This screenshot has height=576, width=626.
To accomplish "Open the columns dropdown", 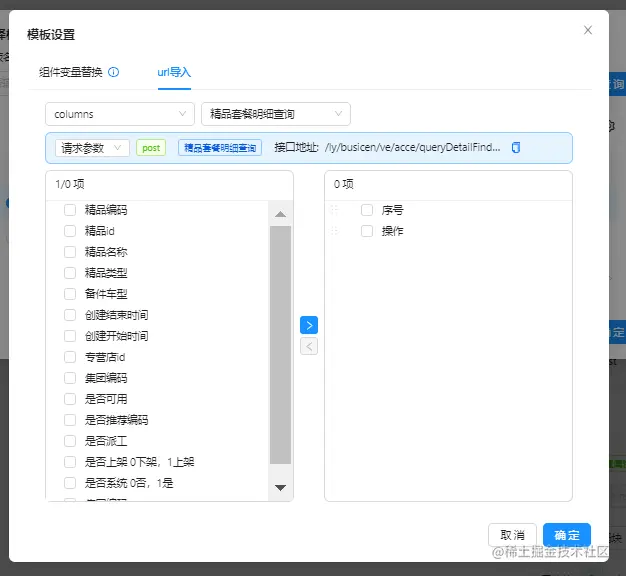I will coord(120,114).
